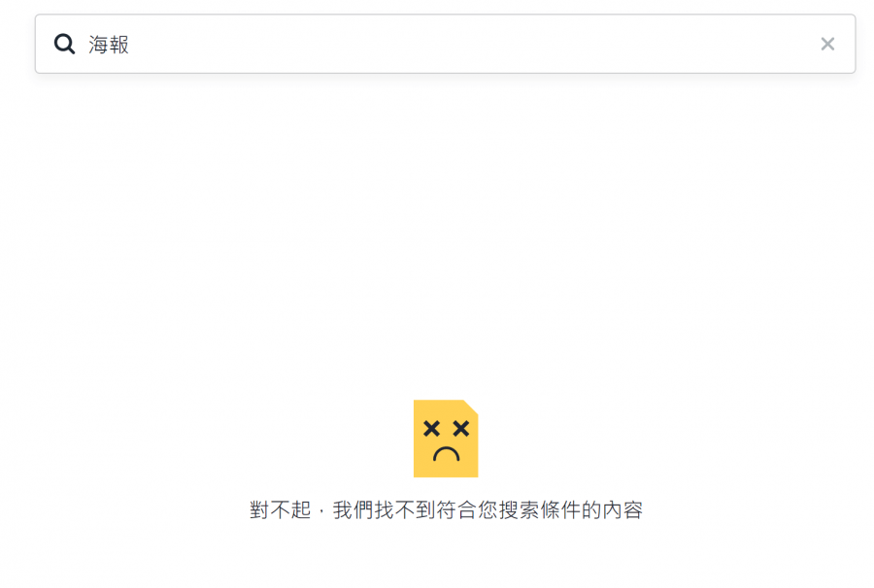Click the left X eye of the sad face

[431, 428]
